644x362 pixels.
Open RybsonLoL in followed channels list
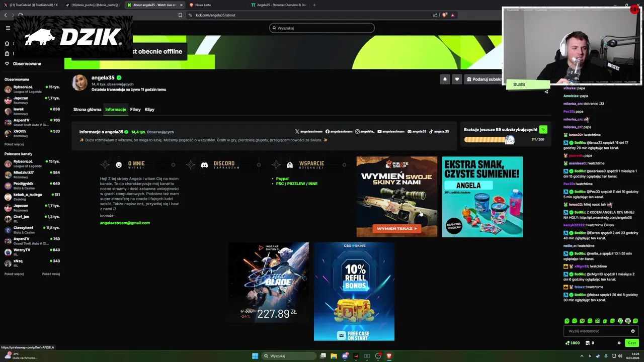pyautogui.click(x=32, y=89)
